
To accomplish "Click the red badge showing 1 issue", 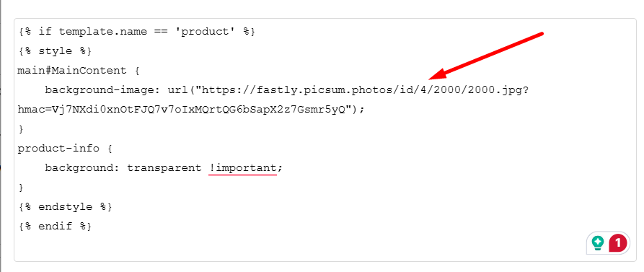I will tap(618, 243).
